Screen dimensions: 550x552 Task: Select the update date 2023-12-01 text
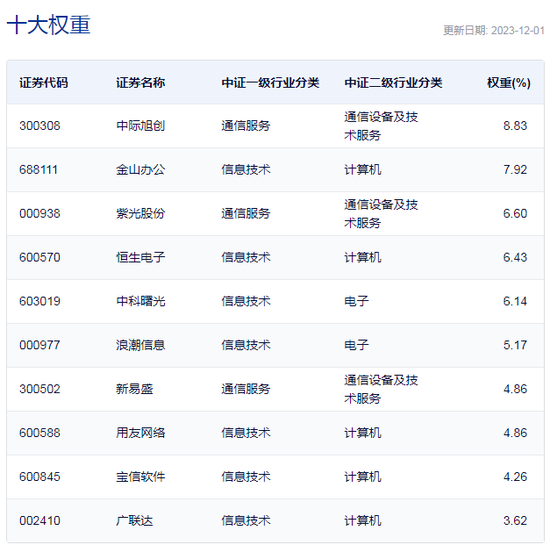tap(518, 30)
